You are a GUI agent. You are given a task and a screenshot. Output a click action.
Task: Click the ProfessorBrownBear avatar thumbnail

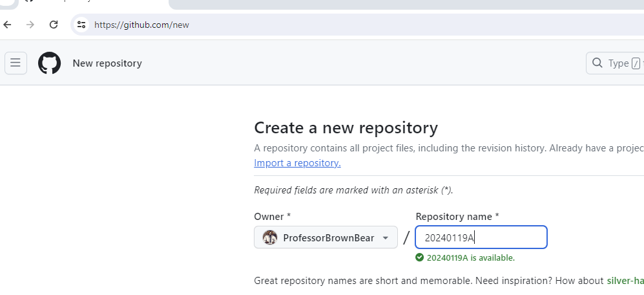(270, 237)
